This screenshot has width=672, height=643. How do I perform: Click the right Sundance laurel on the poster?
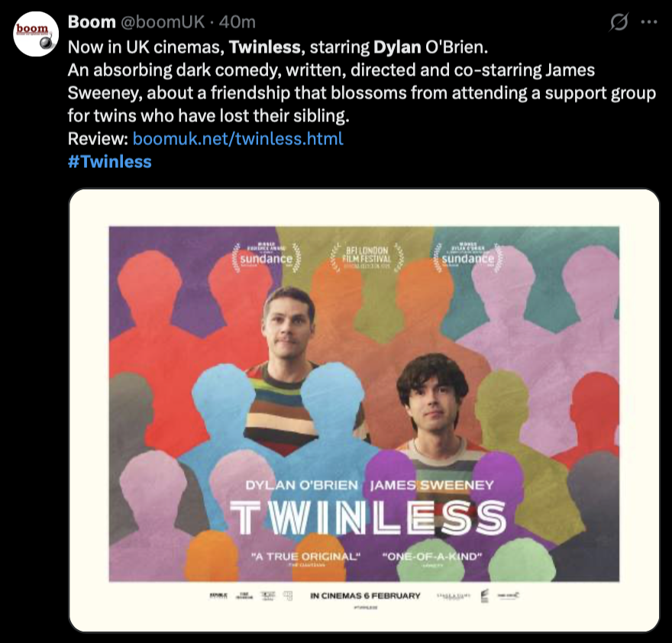coord(468,258)
